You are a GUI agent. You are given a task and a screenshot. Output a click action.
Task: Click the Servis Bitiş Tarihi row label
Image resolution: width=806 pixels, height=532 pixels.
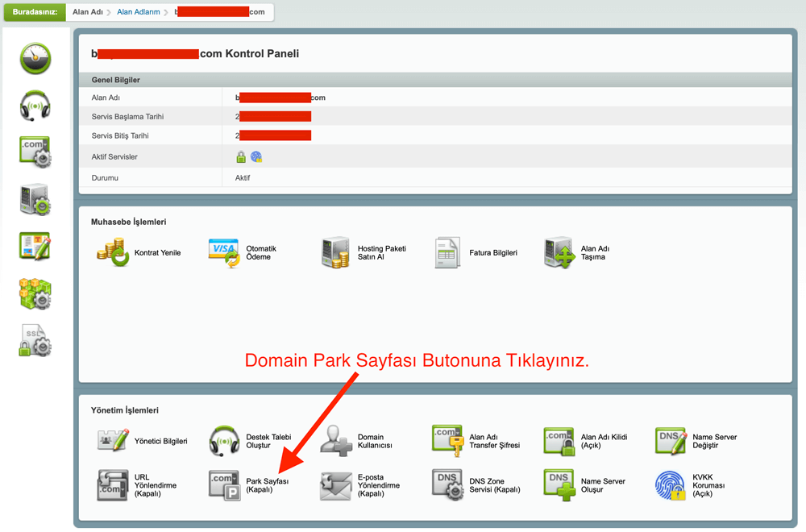120,135
